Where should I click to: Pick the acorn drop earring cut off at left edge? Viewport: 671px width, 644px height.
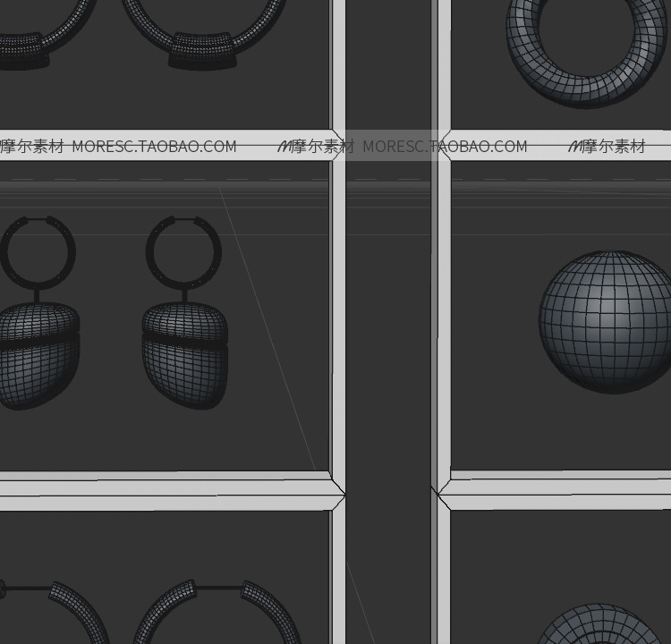click(38, 313)
